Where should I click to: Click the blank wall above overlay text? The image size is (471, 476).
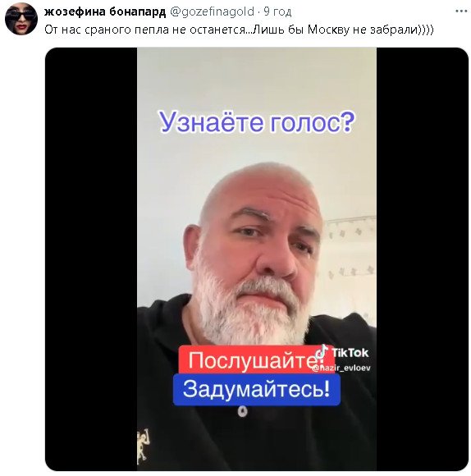click(x=257, y=77)
